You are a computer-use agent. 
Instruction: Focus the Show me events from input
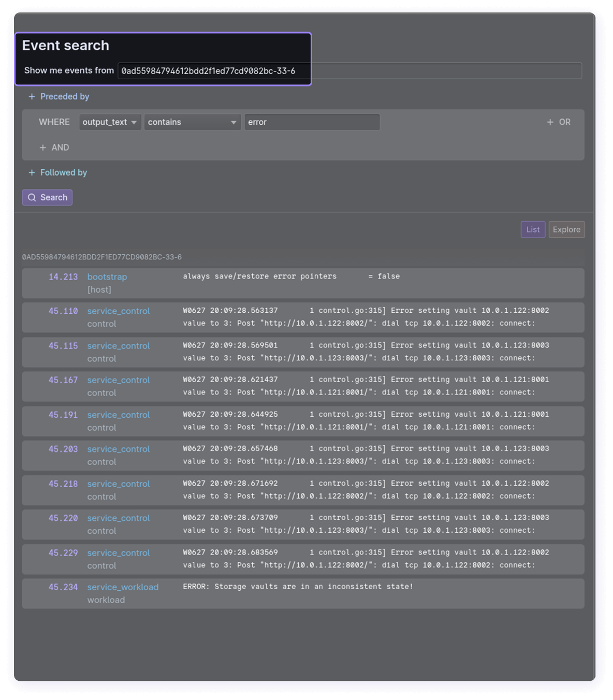point(349,71)
